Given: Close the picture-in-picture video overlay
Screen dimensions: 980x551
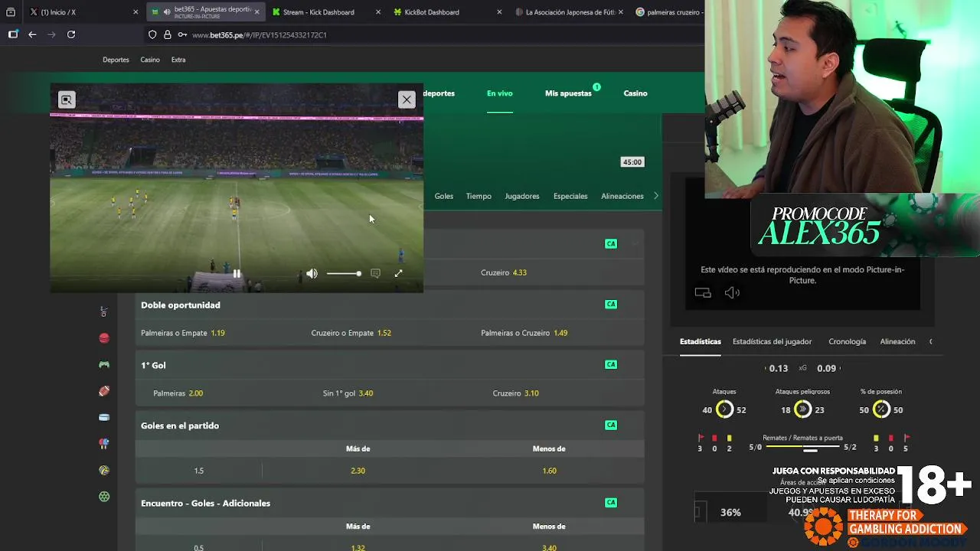Looking at the screenshot, I should pos(407,99).
